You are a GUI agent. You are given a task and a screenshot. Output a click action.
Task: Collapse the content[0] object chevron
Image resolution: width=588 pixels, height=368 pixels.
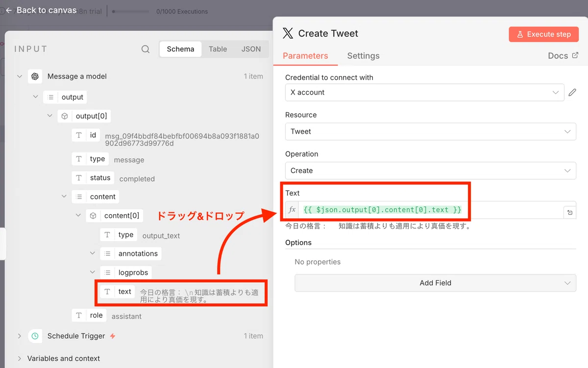pos(78,216)
